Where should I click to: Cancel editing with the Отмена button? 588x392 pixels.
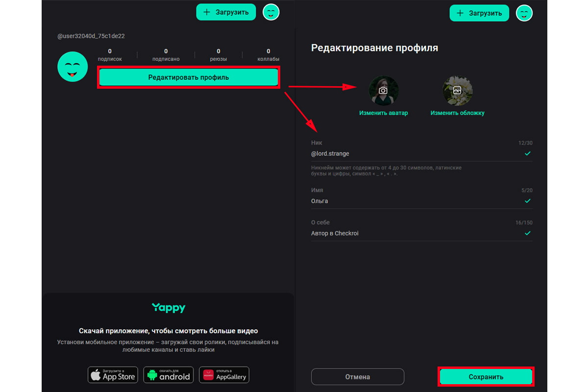(x=358, y=377)
